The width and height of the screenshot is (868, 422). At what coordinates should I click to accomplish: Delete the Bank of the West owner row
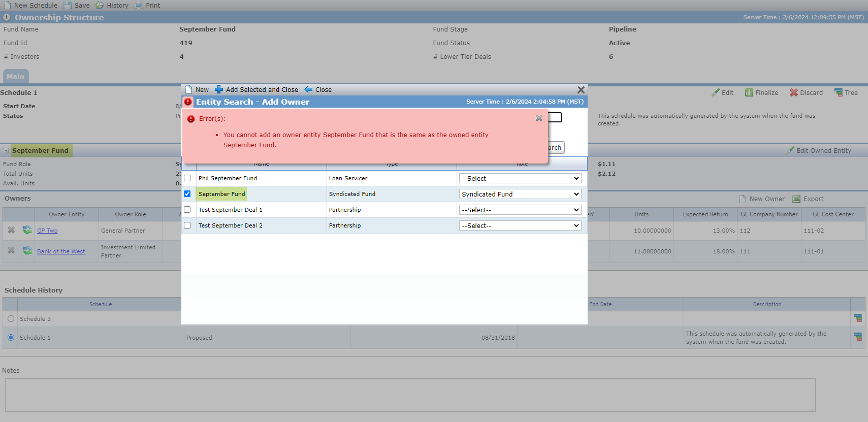[11, 251]
